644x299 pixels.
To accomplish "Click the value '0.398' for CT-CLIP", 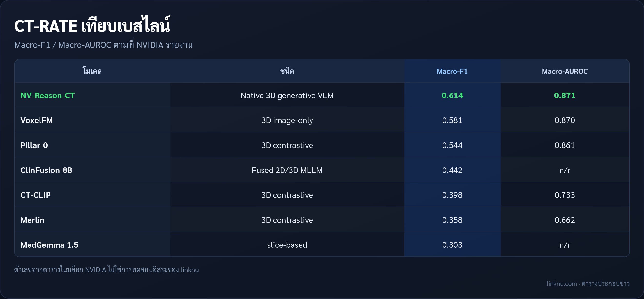I will (452, 195).
